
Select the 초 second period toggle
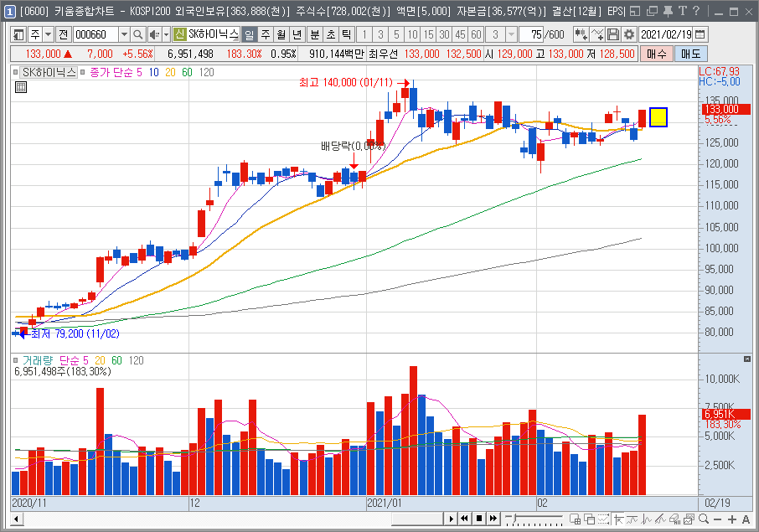[331, 34]
